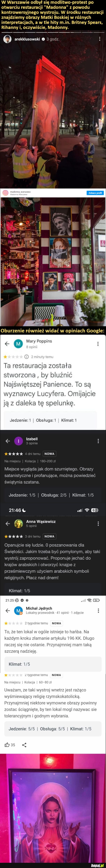Click the one-star rating on Mary Poppins' review

point(5,357)
